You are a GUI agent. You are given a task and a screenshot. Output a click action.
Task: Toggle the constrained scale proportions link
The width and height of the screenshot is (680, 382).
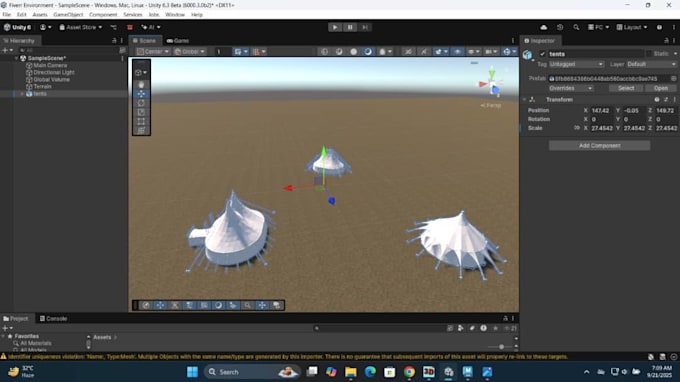pyautogui.click(x=576, y=128)
